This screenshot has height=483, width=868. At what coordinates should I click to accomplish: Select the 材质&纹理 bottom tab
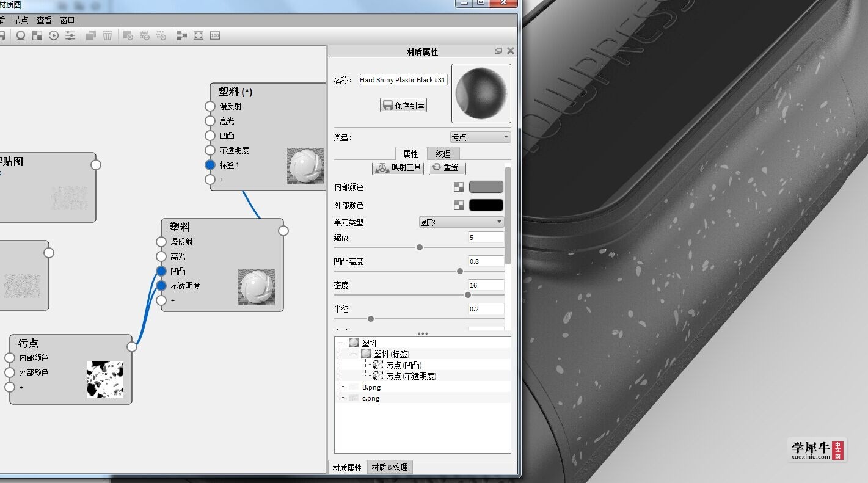pos(390,467)
